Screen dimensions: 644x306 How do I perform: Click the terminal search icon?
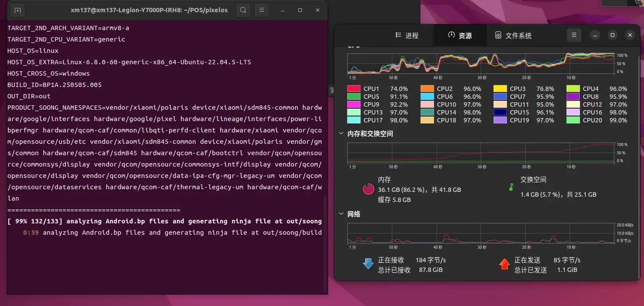click(x=243, y=10)
